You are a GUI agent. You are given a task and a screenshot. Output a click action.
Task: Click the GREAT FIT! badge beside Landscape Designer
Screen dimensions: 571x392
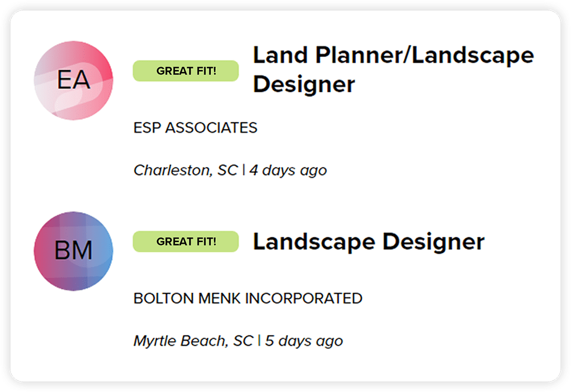186,242
